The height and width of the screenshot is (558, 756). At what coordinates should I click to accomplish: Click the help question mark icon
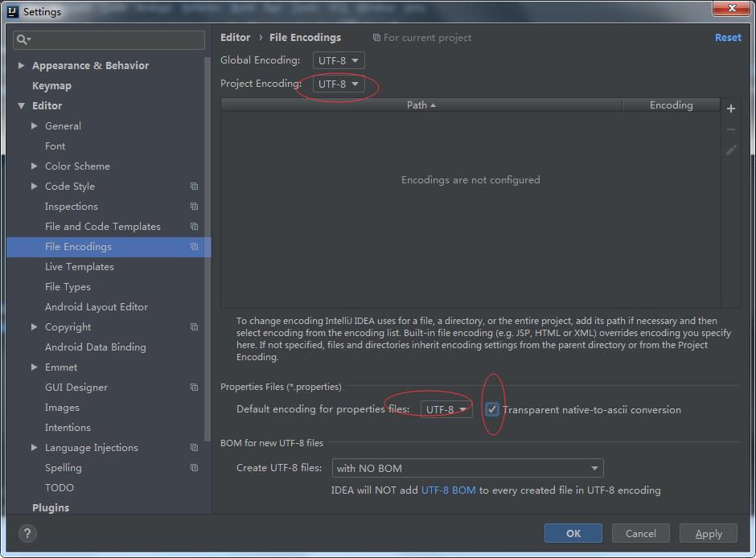27,533
